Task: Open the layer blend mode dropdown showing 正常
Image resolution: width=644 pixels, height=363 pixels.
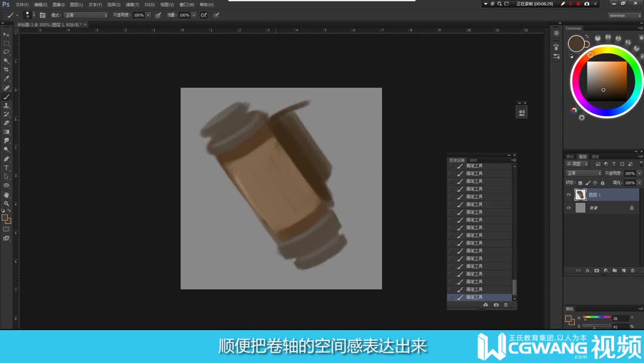Action: 584,173
